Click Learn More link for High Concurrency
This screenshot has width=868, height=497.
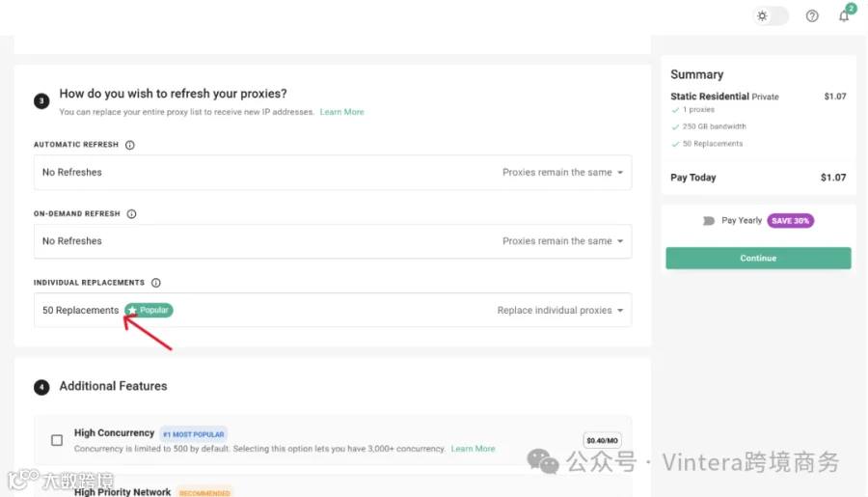point(473,449)
